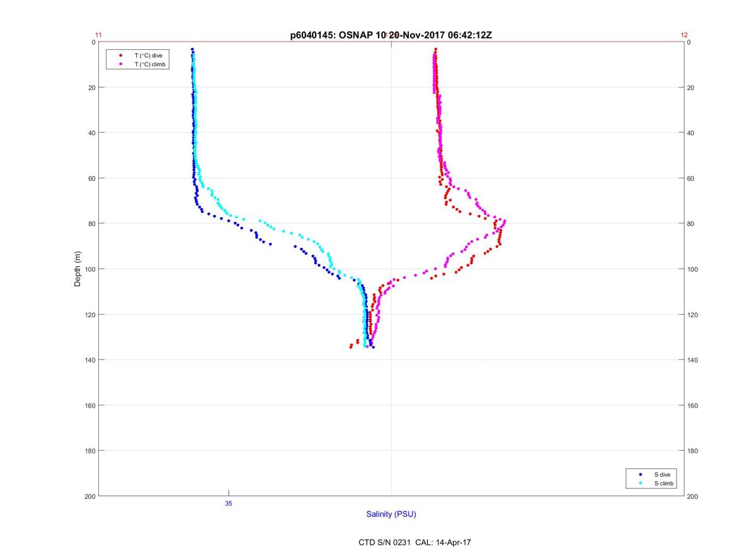Click the 'CTD S/N 0231 CAL: 14-Apr-17' footer text
Viewport: 756px width, 558px height.
point(415,542)
